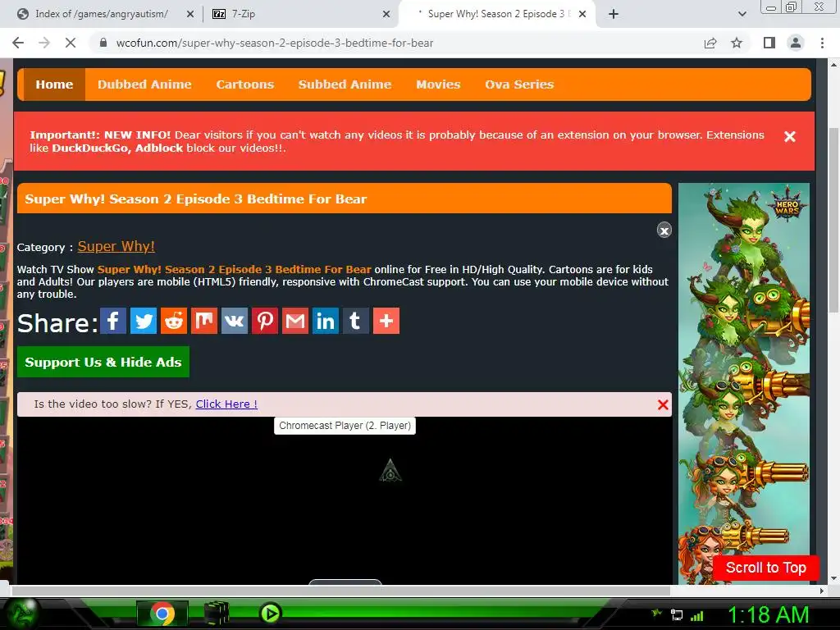Click the scroll down arrow
Image resolution: width=840 pixels, height=630 pixels.
coord(833,579)
